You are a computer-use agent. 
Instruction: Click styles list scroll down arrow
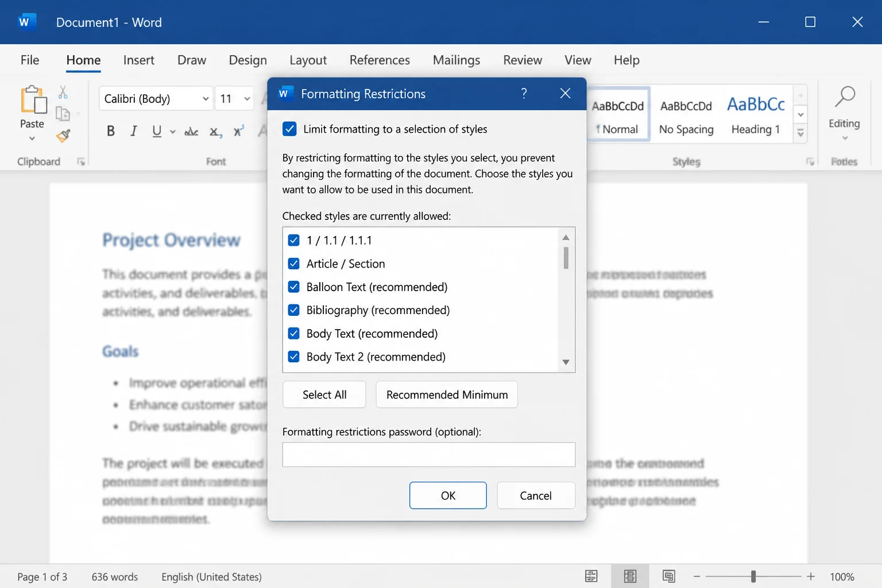566,362
